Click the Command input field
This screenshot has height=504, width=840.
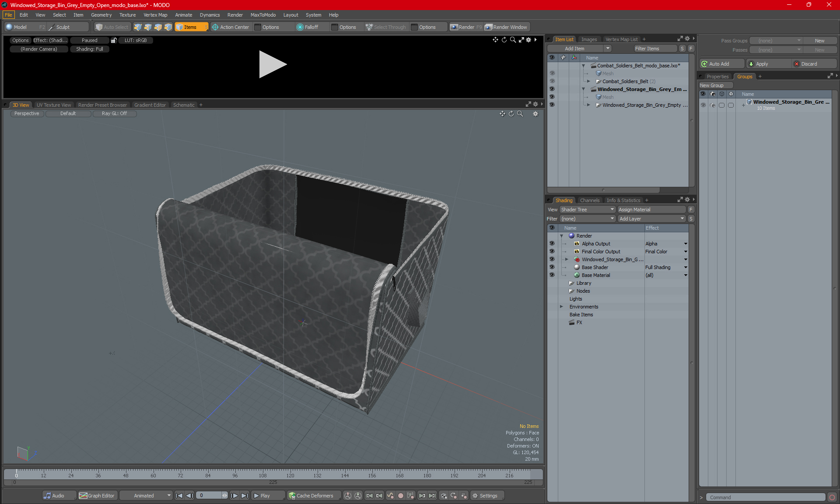(x=765, y=497)
